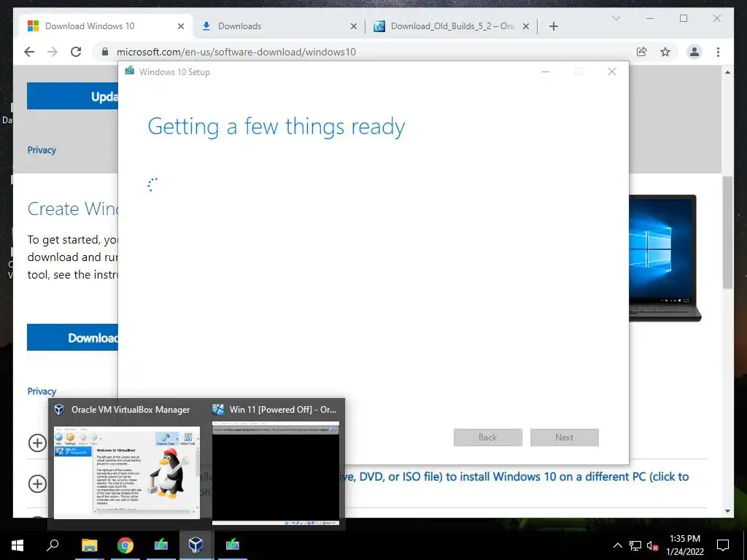Open taskbar Search
747x560 pixels.
pos(53,545)
